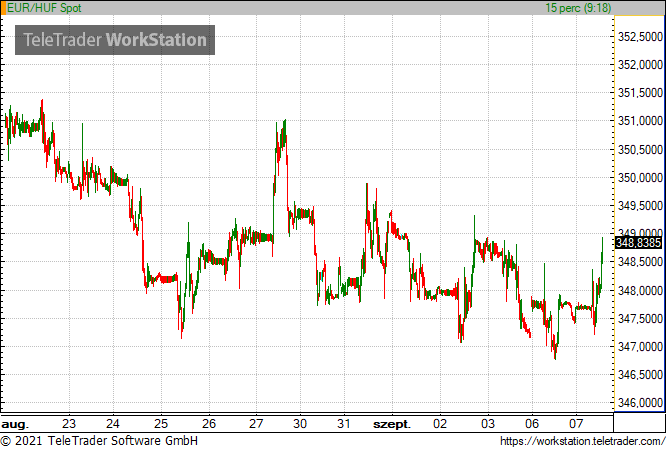Click date label 23 on time axis
Screen dimensions: 666x450
click(69, 424)
